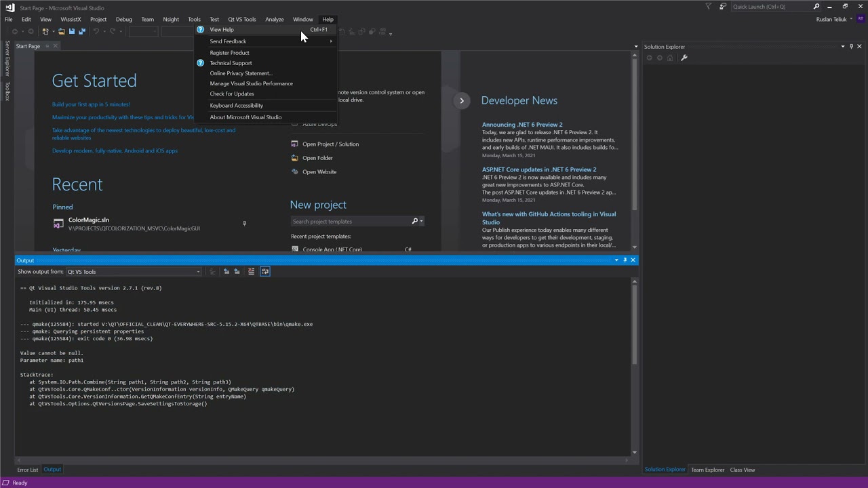
Task: Toggle the Start Page tab pin
Action: [x=46, y=46]
